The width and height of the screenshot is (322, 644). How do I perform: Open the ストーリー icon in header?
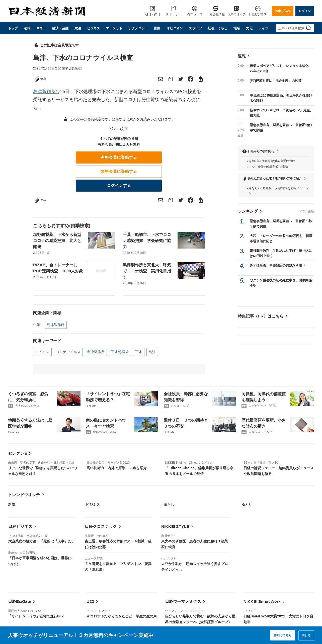click(x=173, y=11)
